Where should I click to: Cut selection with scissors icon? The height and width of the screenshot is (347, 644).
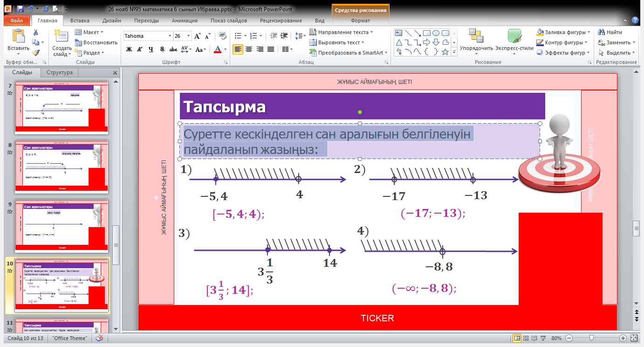[x=35, y=32]
